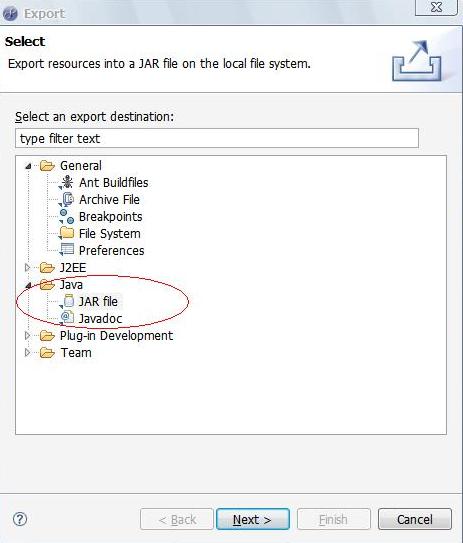Image resolution: width=463 pixels, height=543 pixels.
Task: Click the Breakpoints icon in General
Action: pyautogui.click(x=66, y=216)
